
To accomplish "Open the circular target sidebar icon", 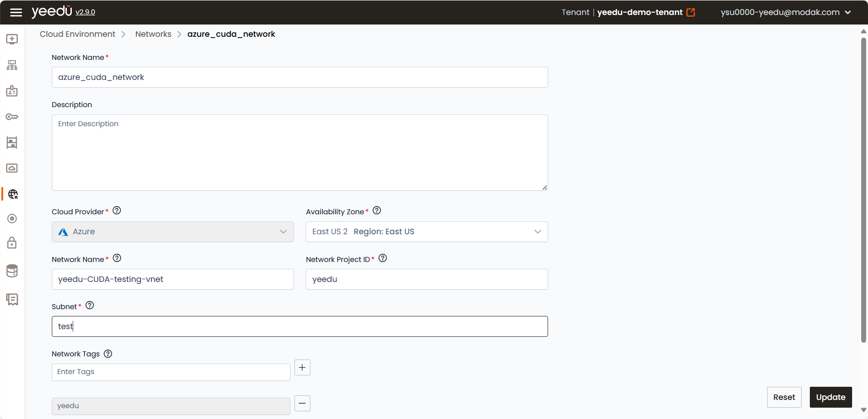I will click(12, 219).
